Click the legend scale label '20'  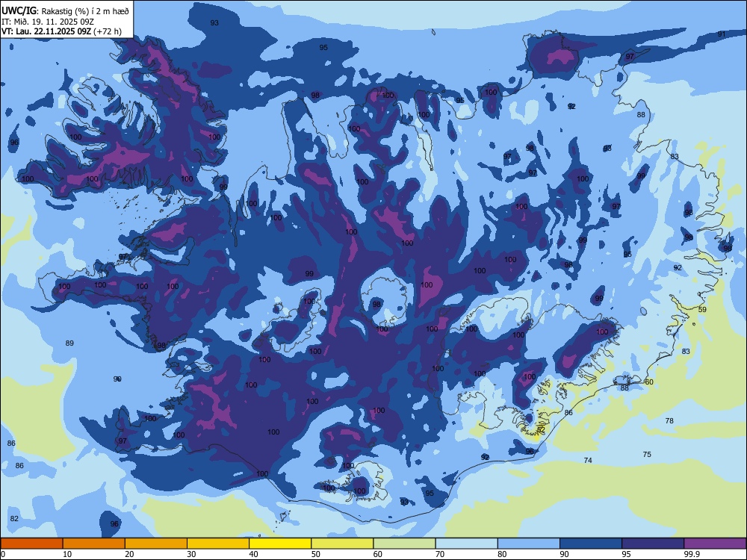tap(129, 554)
